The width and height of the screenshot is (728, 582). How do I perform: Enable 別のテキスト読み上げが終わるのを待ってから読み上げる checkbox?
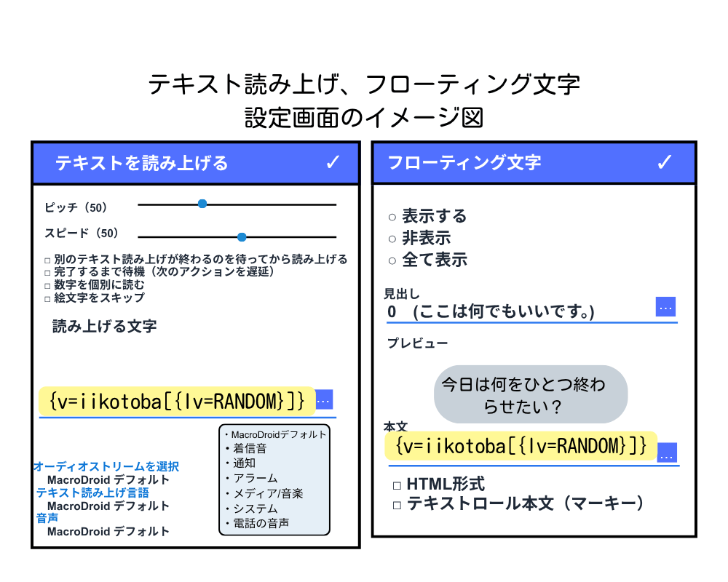click(x=47, y=260)
